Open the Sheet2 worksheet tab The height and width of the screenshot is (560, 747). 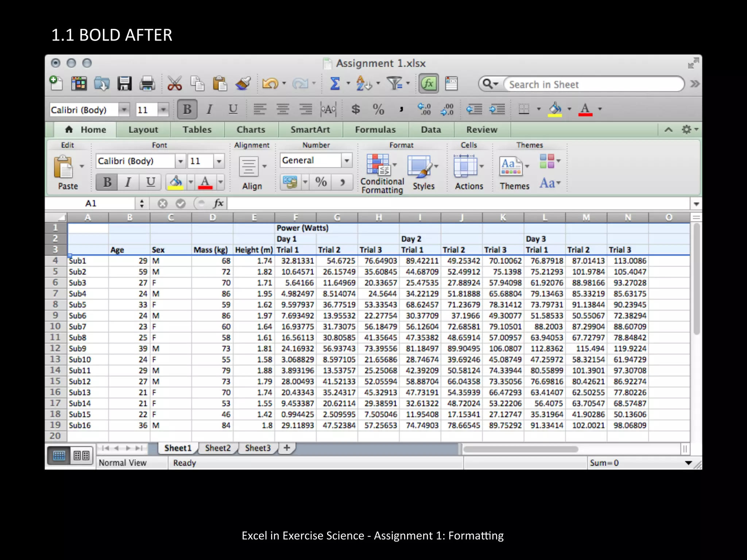[218, 448]
